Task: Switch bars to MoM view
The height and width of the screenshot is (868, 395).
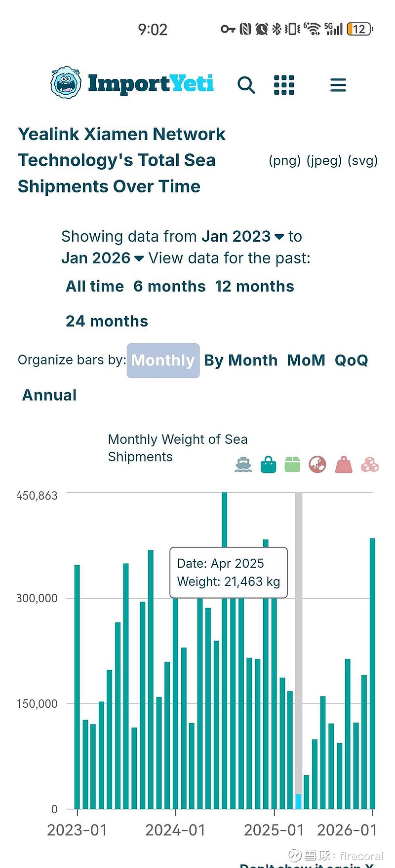Action: point(306,361)
